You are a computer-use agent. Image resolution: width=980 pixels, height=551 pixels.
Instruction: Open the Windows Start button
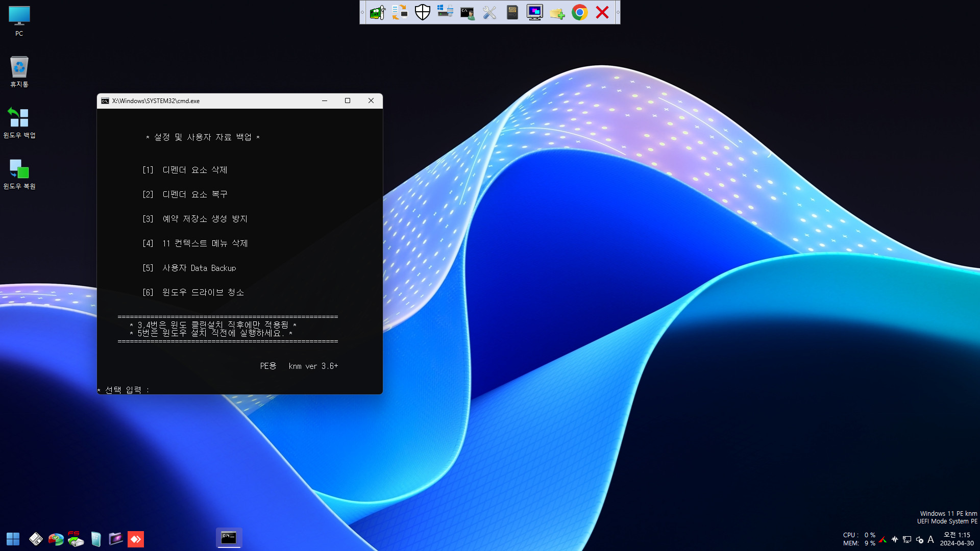13,539
